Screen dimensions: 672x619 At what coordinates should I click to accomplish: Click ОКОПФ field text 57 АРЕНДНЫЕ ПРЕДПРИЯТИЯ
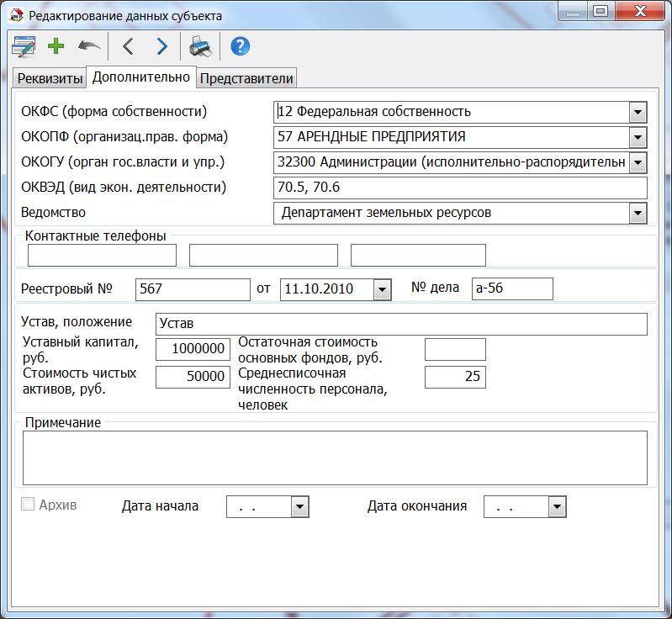pyautogui.click(x=371, y=137)
